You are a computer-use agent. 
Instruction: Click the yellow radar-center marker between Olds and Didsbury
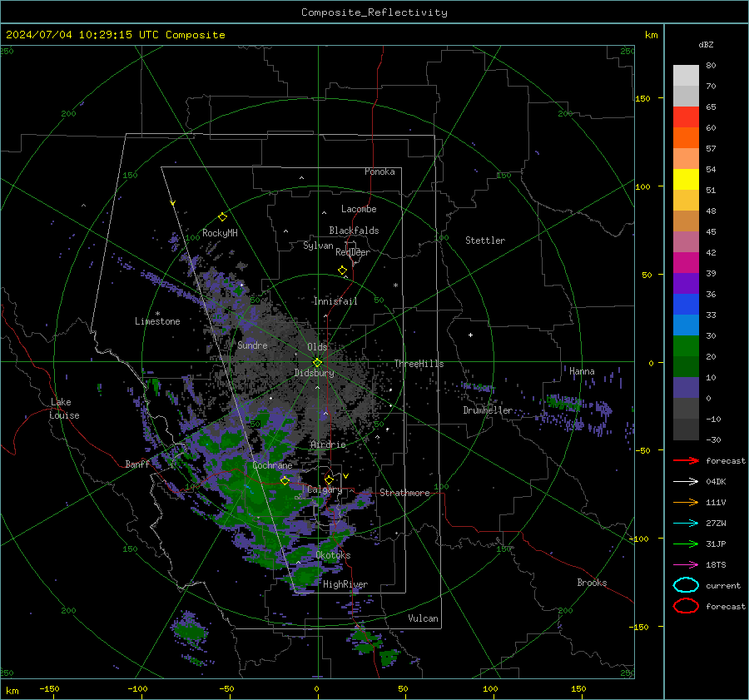pos(317,363)
